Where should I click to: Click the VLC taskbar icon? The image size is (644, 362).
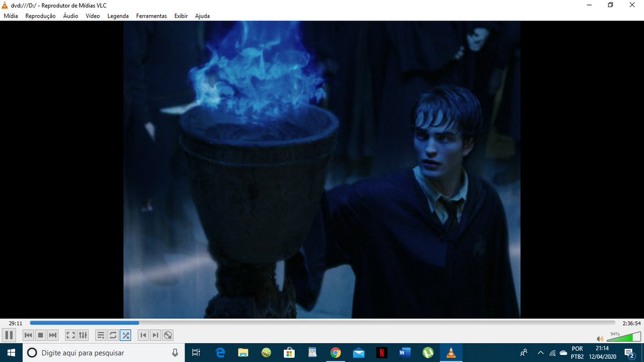pyautogui.click(x=451, y=352)
